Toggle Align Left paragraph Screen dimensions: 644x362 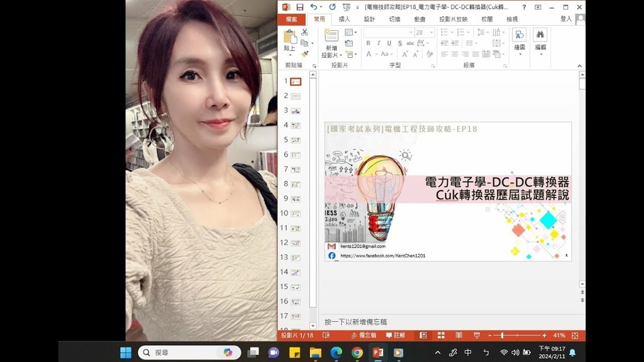[x=445, y=54]
